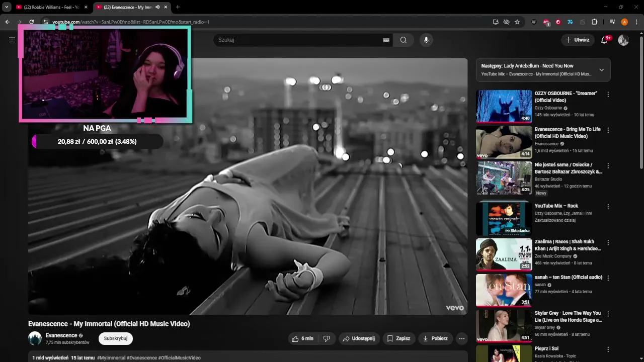Open the YouTube Mix – Rock thumbnail
This screenshot has height=362, width=644.
coord(504,218)
